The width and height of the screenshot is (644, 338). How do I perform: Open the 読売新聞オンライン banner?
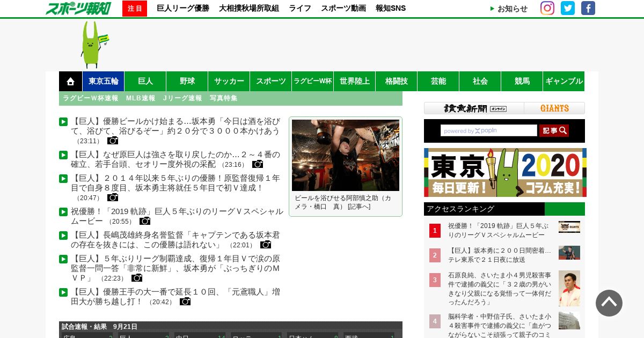pyautogui.click(x=474, y=108)
